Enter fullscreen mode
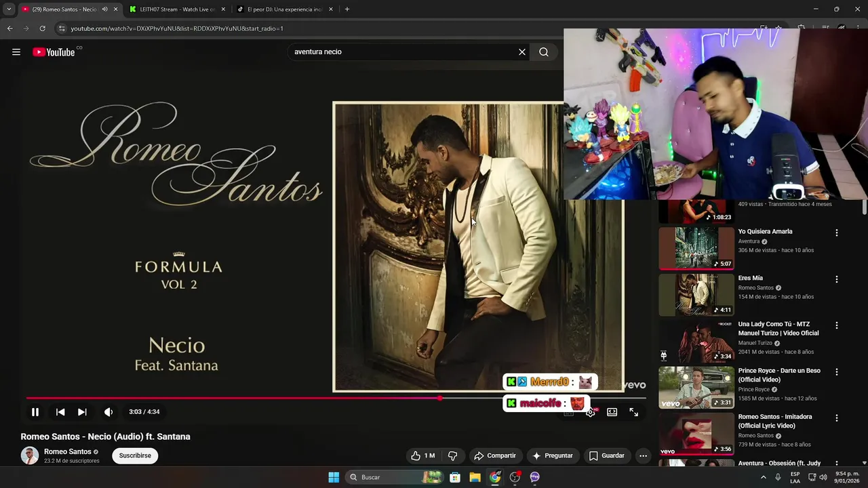 pos(634,412)
